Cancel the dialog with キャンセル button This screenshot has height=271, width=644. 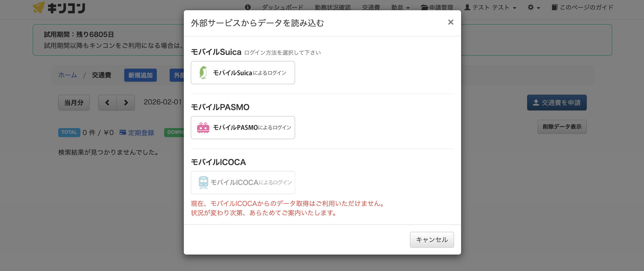[x=432, y=239]
